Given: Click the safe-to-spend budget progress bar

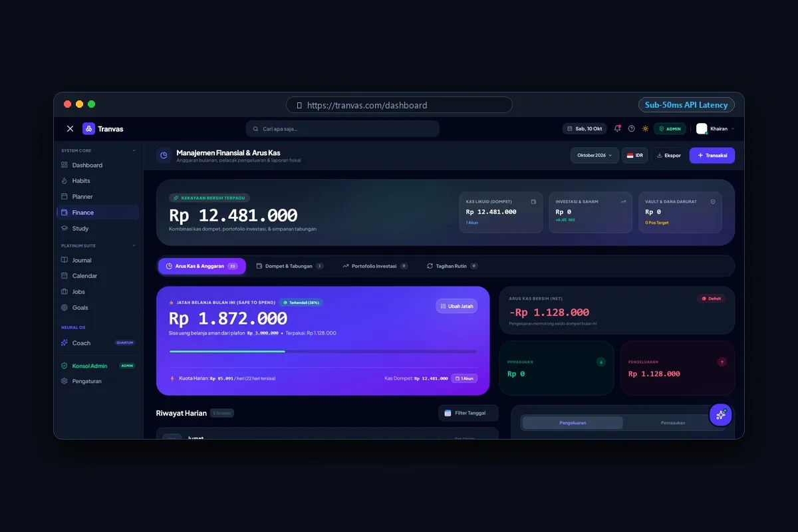Looking at the screenshot, I should point(323,351).
